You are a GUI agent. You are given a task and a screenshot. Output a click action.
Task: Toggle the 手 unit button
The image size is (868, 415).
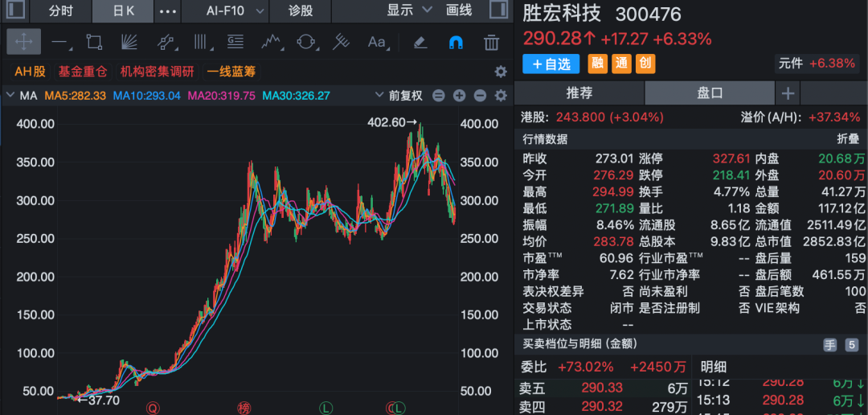tap(829, 345)
